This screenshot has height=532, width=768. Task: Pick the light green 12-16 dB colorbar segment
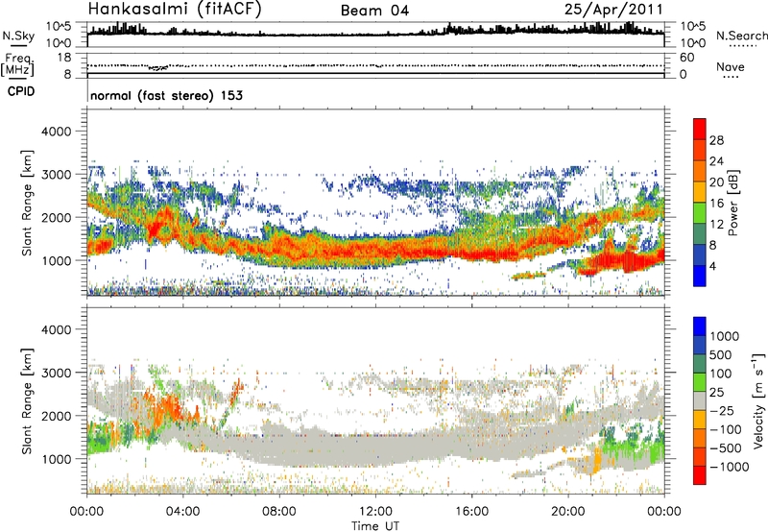(x=700, y=212)
